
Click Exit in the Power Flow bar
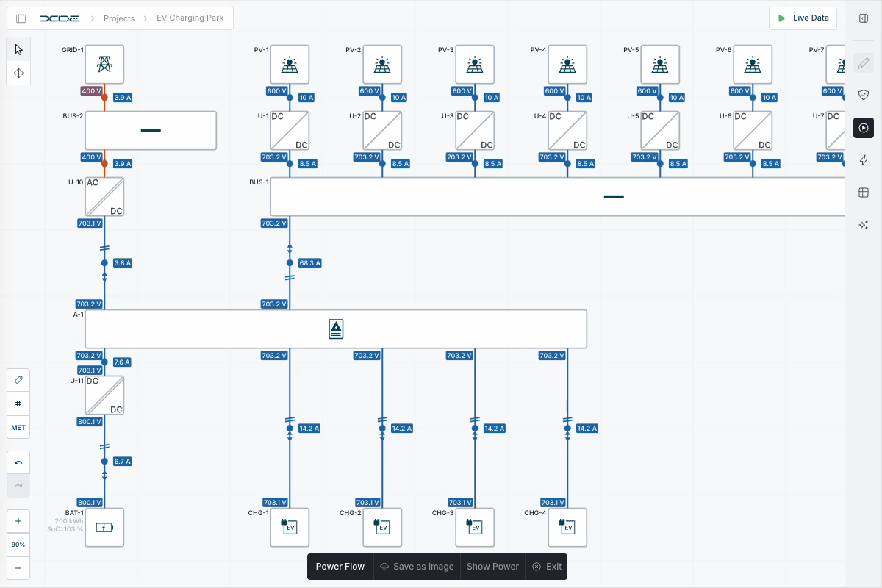[x=547, y=567]
